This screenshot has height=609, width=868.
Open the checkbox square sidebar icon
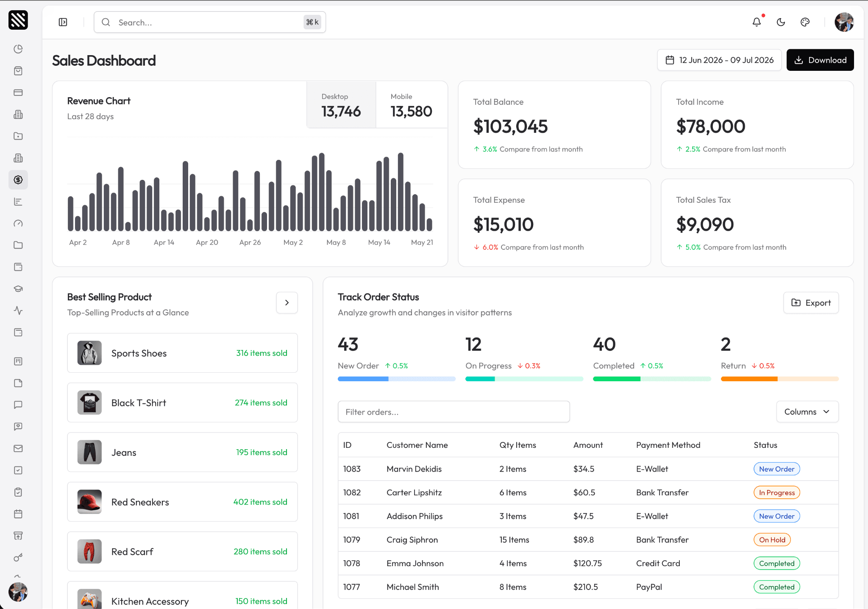tap(18, 470)
